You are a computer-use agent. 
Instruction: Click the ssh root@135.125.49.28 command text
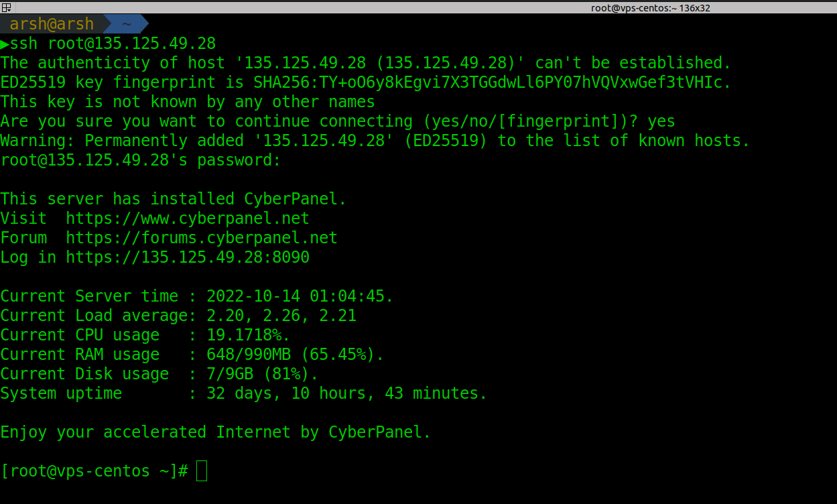coord(113,44)
